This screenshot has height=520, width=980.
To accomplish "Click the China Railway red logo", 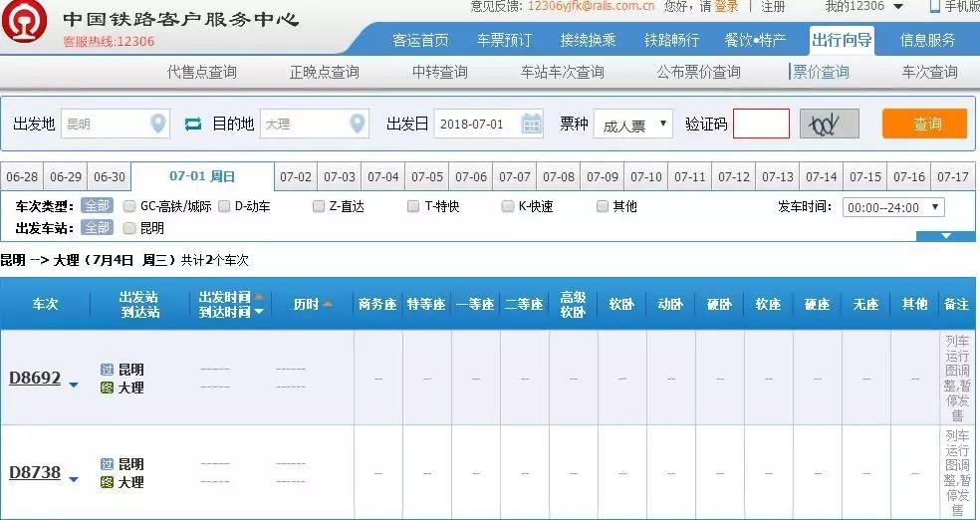I will pos(24,21).
